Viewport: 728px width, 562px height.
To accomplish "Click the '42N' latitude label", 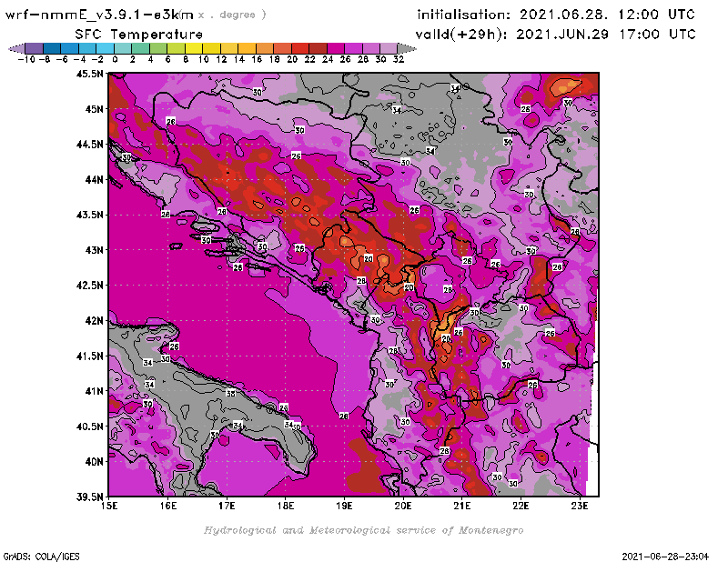I will [x=95, y=321].
